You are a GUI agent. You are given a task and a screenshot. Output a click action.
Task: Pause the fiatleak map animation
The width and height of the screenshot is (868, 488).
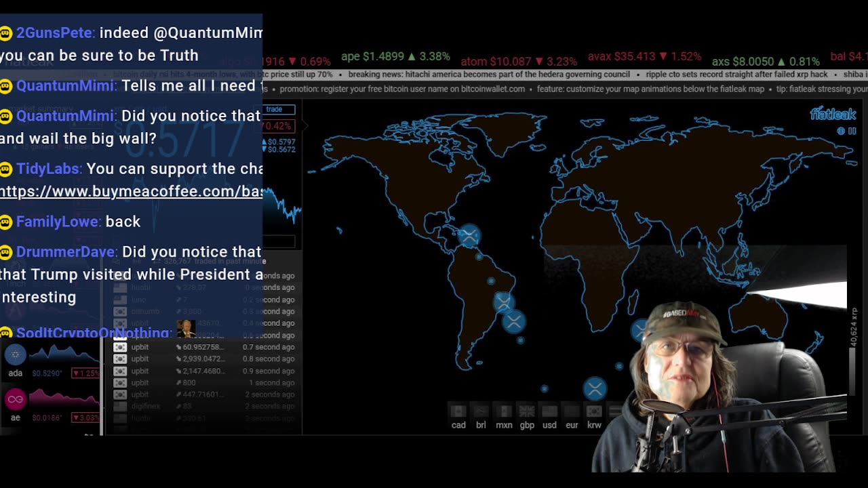click(852, 131)
